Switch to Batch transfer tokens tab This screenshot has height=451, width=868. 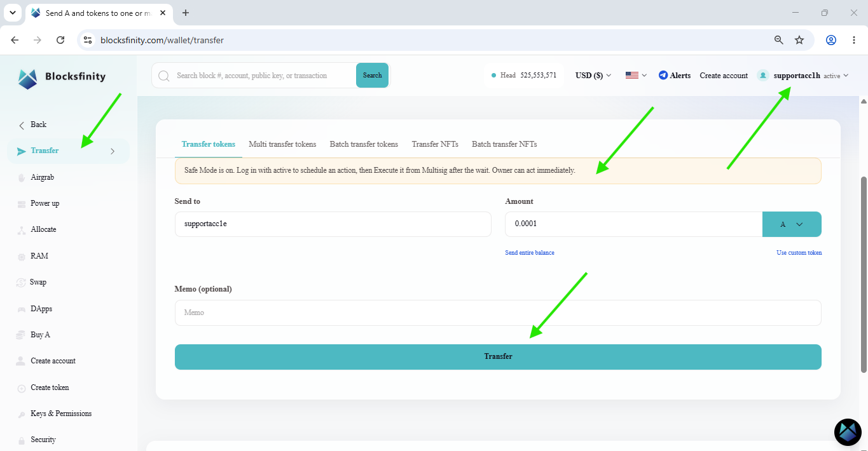coord(364,144)
